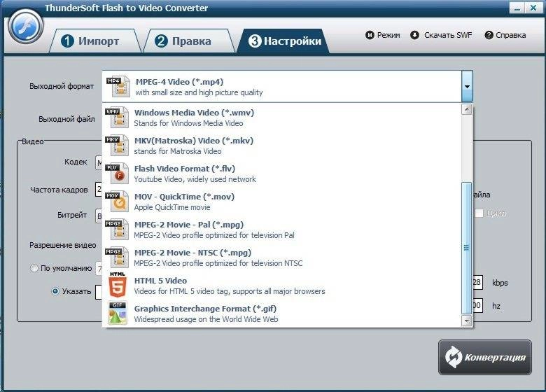This screenshot has width=546, height=392.
Task: Toggle the Цикл checkbox
Action: click(x=479, y=213)
